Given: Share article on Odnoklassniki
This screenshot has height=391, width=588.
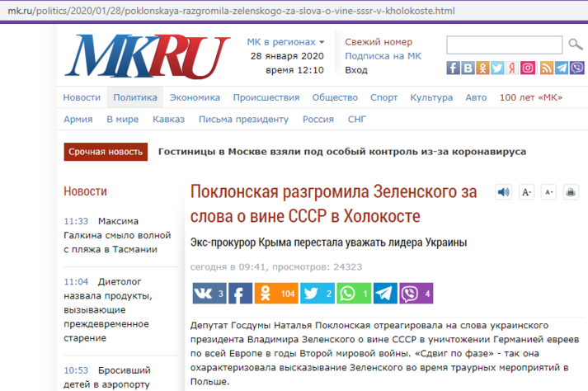Looking at the screenshot, I should point(276,293).
